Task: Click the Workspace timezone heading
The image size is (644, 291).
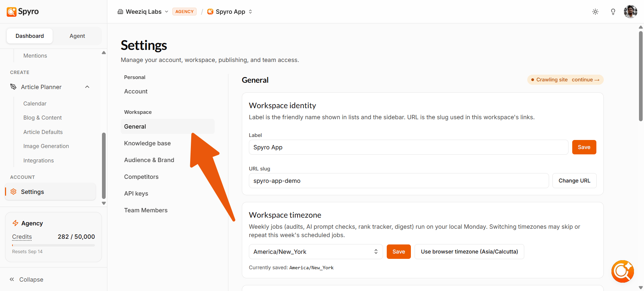Action: pyautogui.click(x=285, y=215)
